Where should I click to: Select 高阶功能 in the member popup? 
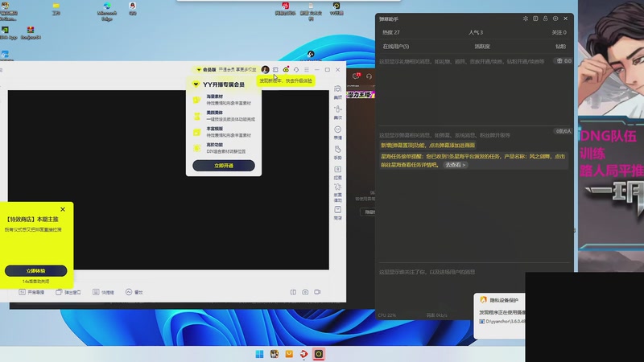222,148
